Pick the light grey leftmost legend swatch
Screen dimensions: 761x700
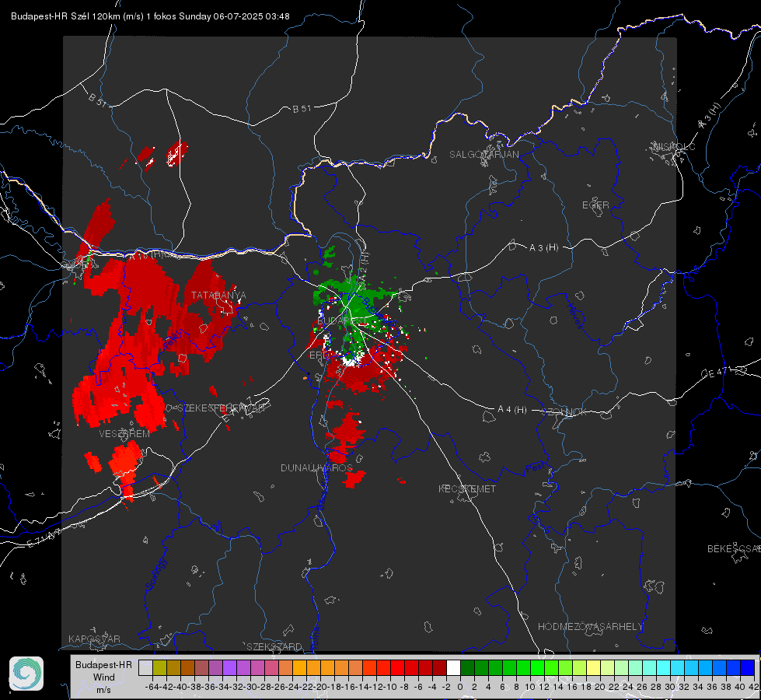[x=145, y=667]
